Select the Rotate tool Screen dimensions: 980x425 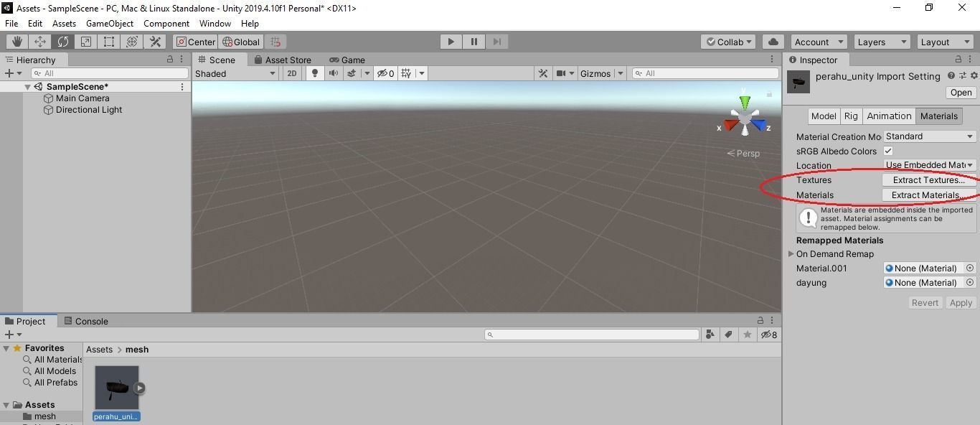coord(63,42)
